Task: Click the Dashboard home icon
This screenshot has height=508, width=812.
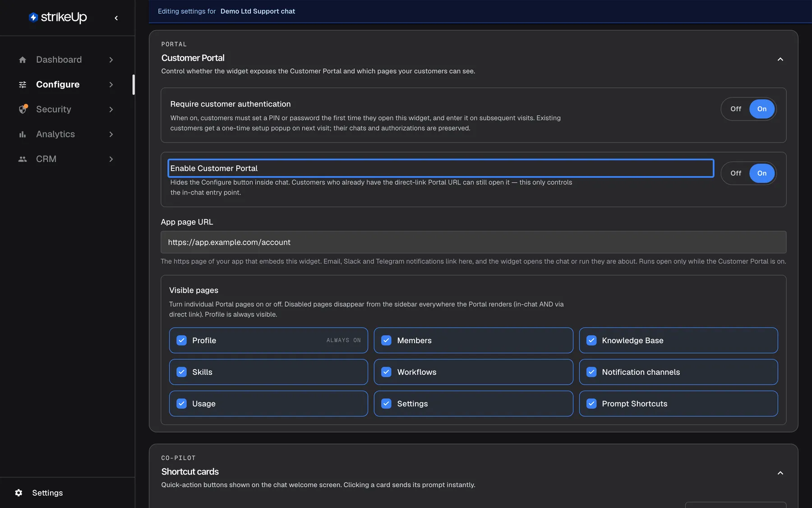Action: click(23, 60)
